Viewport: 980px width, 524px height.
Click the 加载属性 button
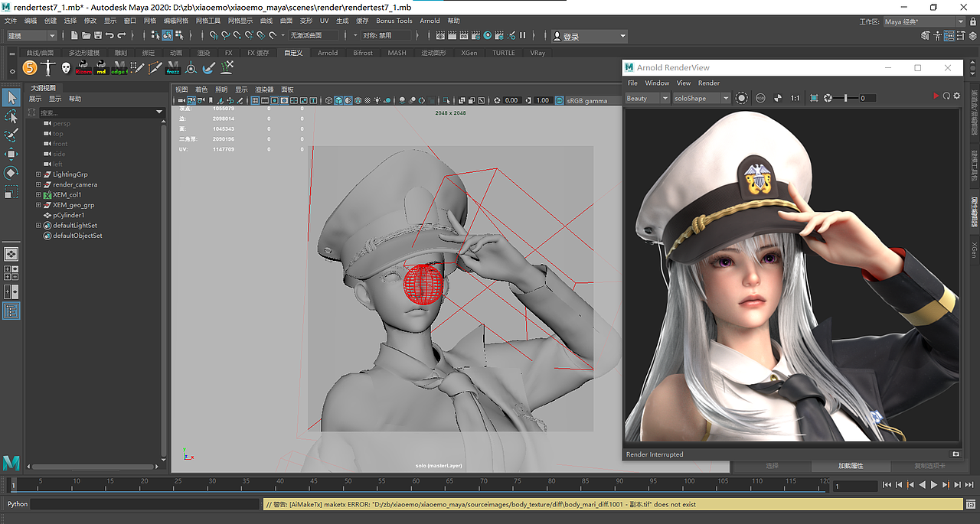click(850, 466)
